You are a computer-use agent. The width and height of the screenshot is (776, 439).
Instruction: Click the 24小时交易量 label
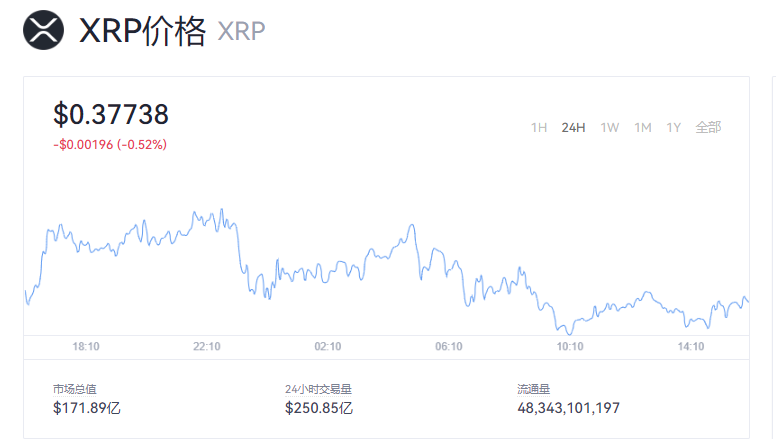point(318,390)
